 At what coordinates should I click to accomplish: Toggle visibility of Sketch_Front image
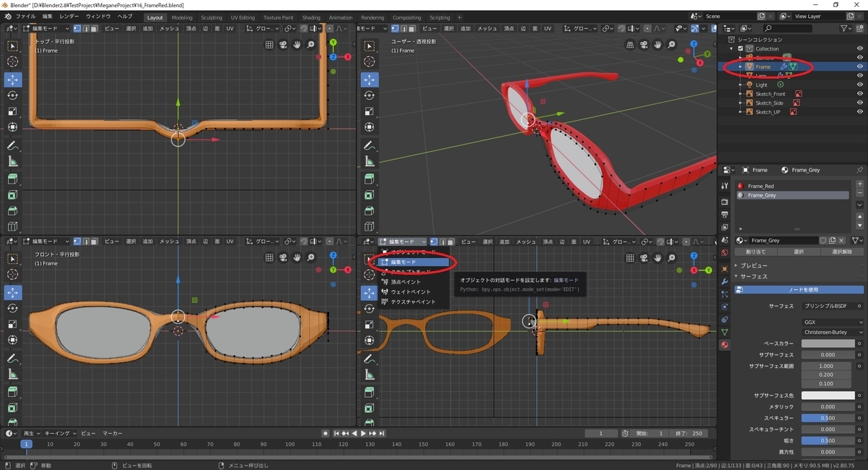pyautogui.click(x=860, y=94)
